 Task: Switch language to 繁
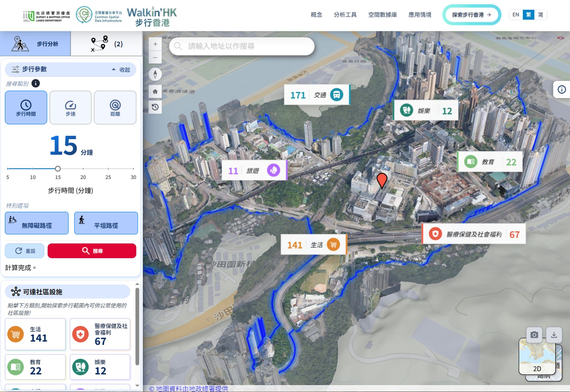click(528, 15)
